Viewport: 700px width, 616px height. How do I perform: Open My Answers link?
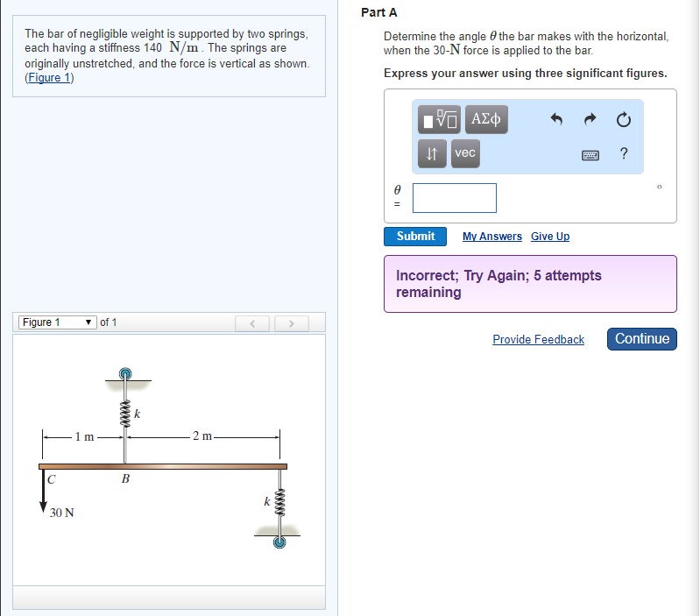492,237
